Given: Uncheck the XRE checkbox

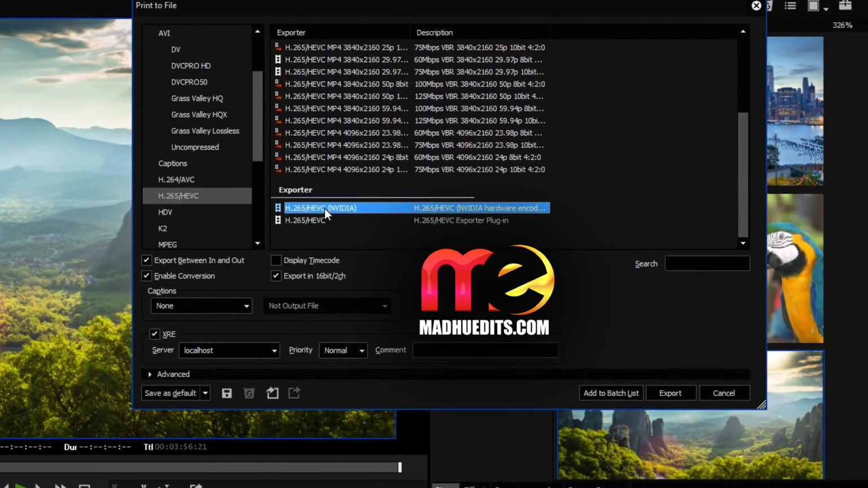Looking at the screenshot, I should 155,334.
